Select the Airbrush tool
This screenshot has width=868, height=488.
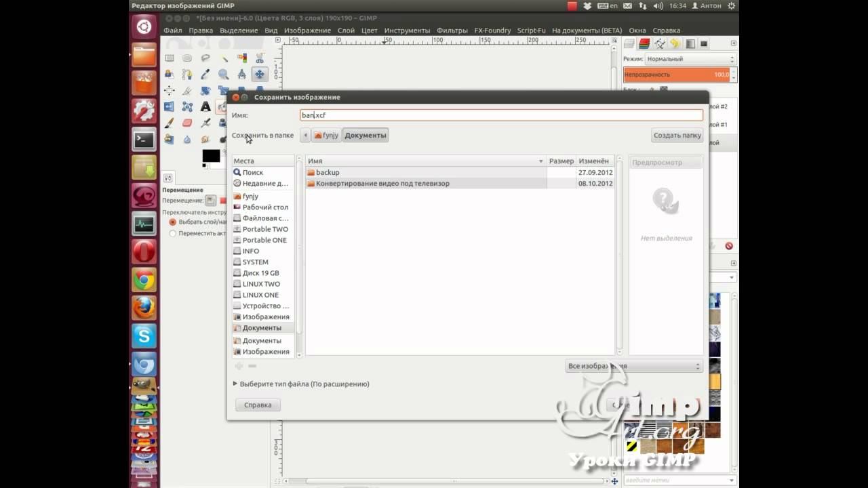(205, 123)
